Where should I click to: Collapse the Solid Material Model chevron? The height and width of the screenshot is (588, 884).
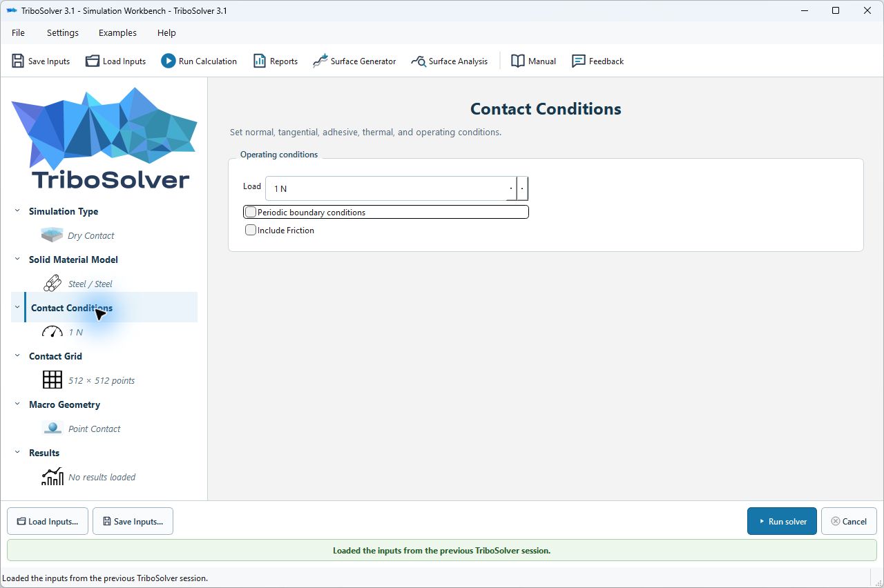[x=17, y=259]
